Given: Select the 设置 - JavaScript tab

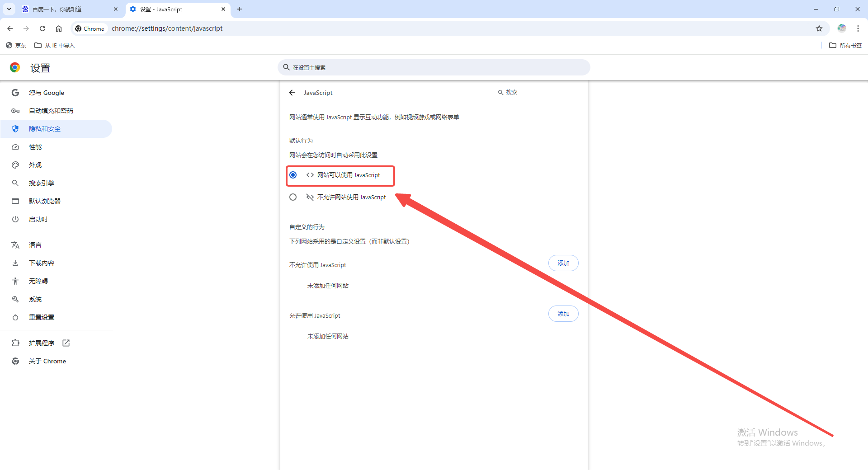Looking at the screenshot, I should 178,9.
